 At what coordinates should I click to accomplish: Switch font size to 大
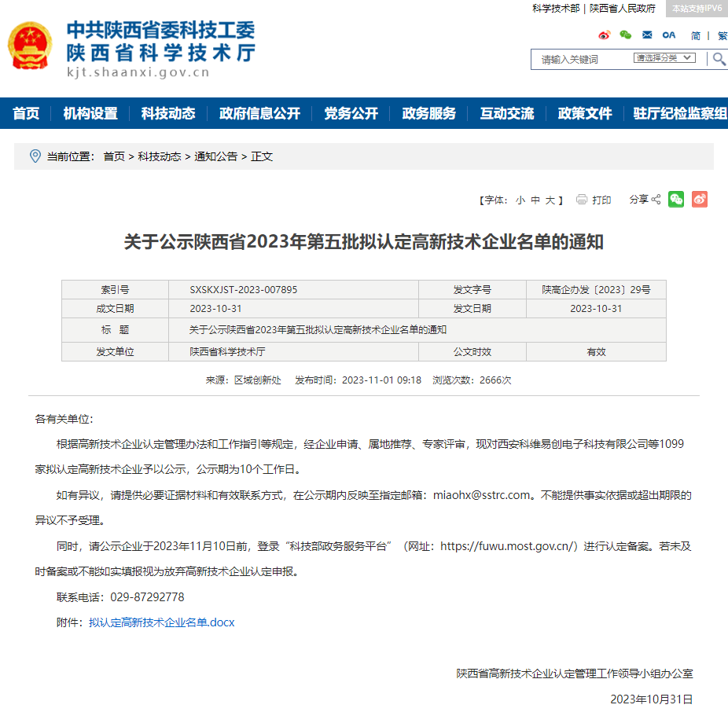550,200
